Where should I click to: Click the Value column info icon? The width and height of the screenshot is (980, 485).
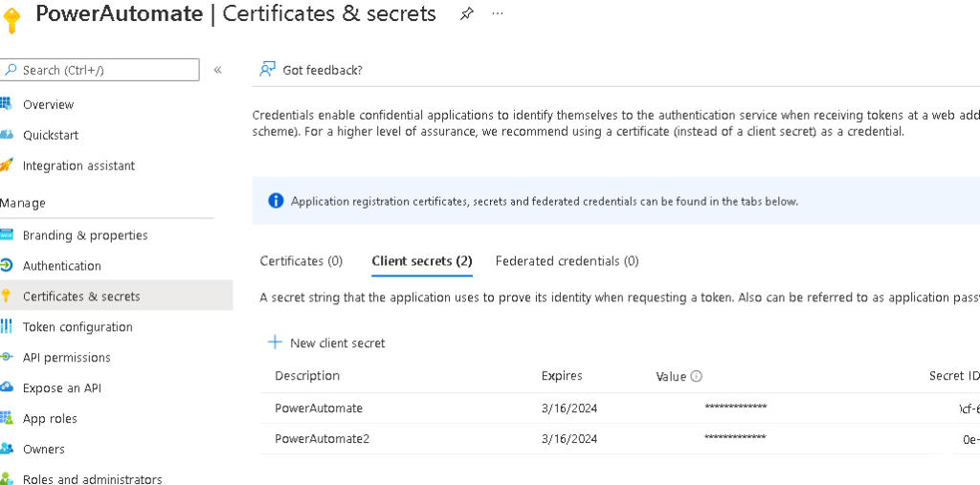(697, 377)
